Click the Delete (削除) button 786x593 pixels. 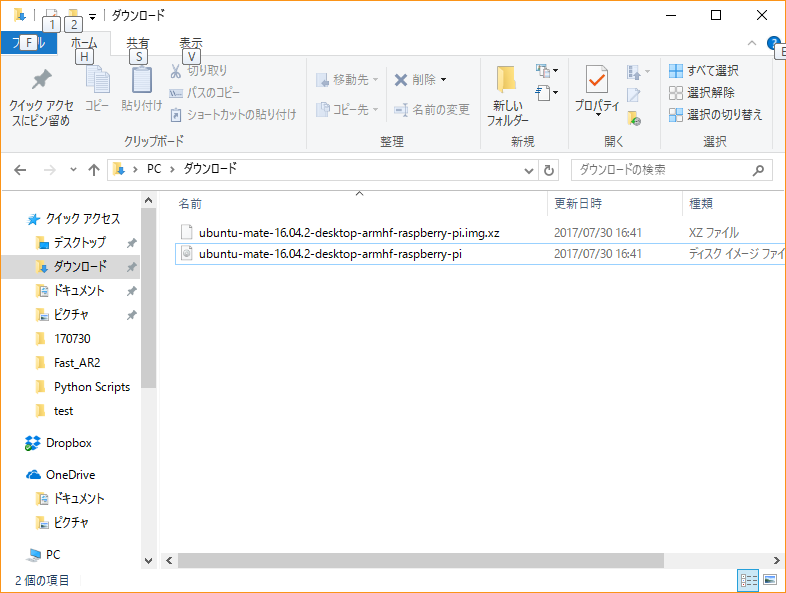pyautogui.click(x=415, y=80)
